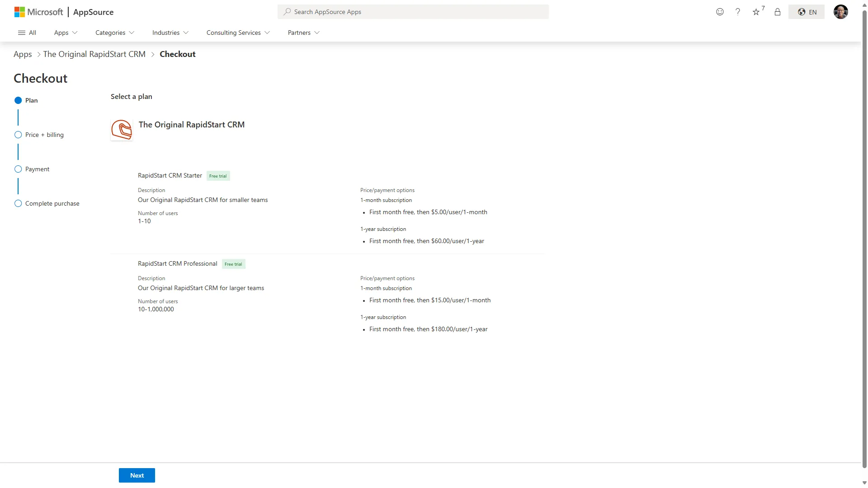
Task: Expand the Consulting Services dropdown
Action: tap(238, 33)
